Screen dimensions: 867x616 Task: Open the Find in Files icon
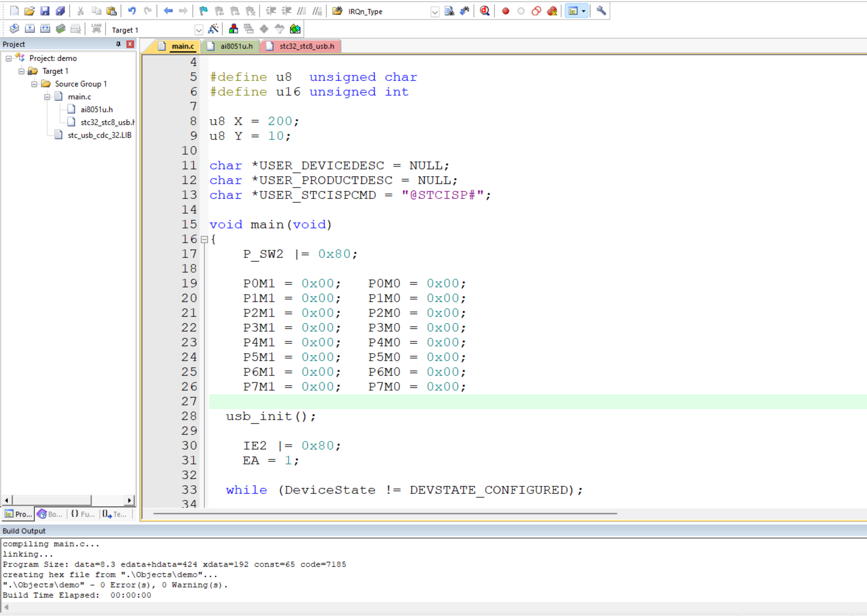(x=337, y=11)
